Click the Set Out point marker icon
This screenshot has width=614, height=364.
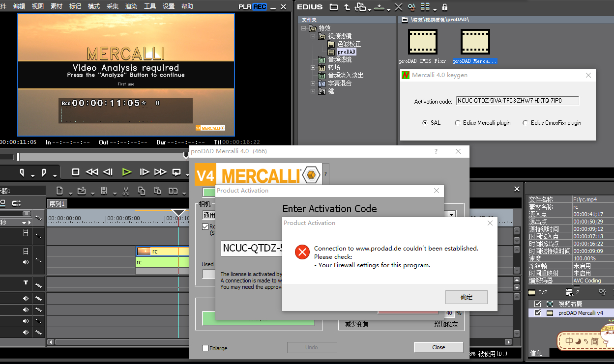44,172
